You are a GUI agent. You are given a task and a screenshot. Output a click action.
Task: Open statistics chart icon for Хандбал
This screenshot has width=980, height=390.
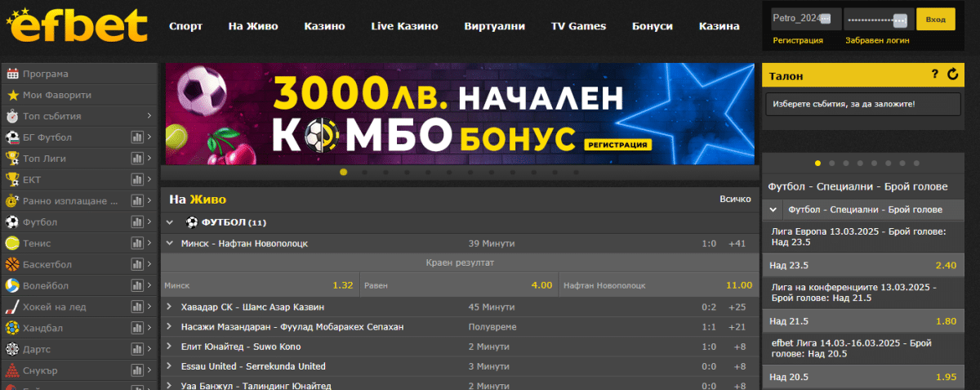(137, 329)
